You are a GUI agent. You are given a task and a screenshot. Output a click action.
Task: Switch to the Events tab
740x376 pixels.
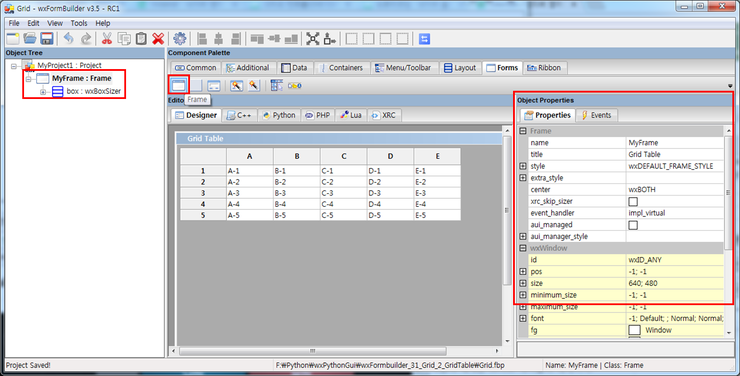click(596, 115)
